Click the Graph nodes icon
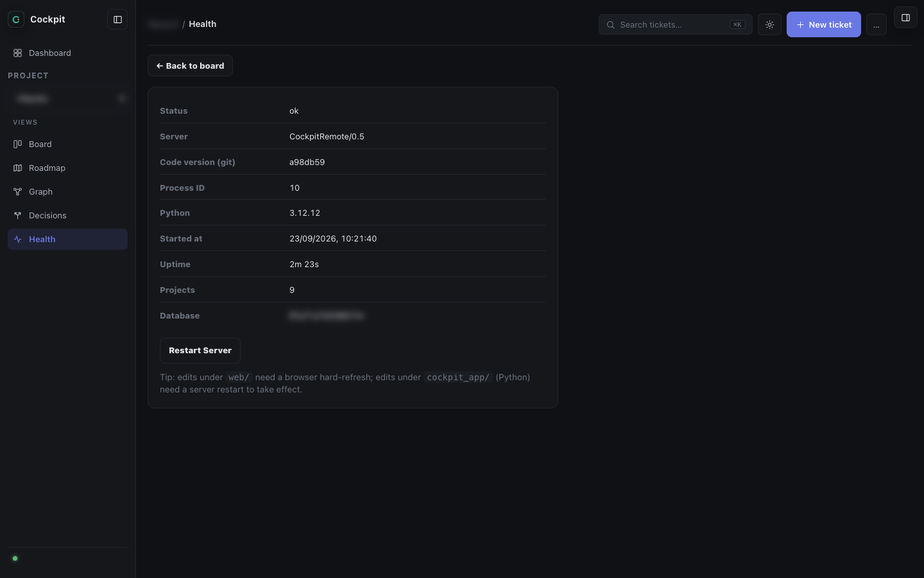924x578 pixels. (x=17, y=191)
